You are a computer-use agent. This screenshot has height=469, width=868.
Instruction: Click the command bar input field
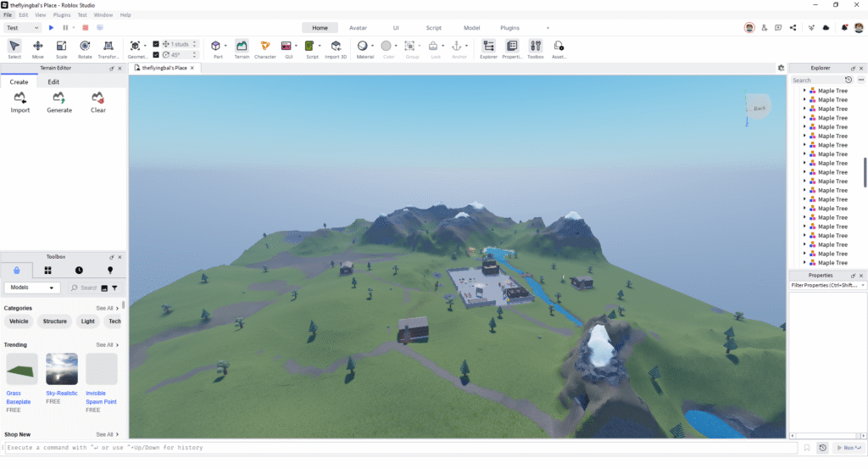pos(400,448)
